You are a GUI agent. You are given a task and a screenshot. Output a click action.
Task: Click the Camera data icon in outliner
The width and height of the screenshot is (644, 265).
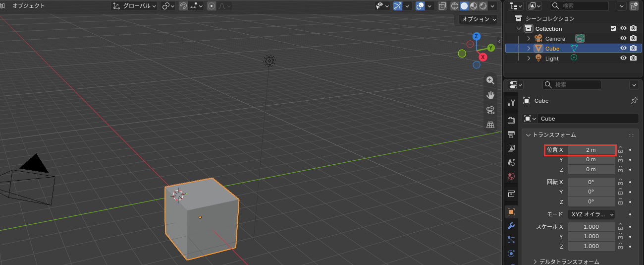580,38
